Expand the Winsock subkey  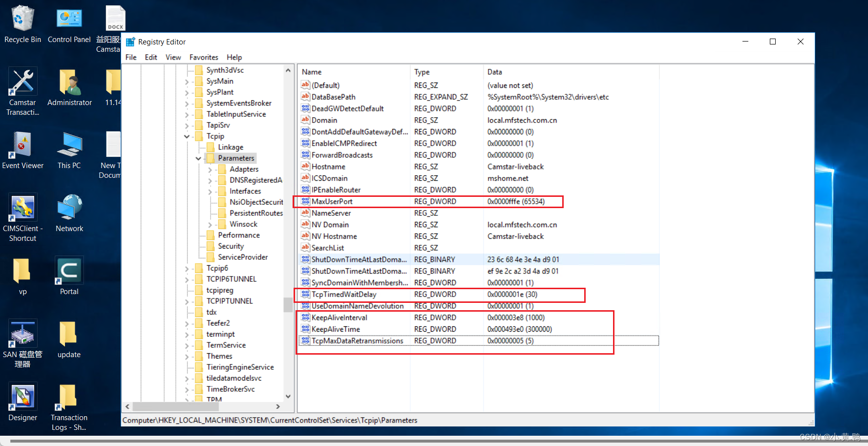pyautogui.click(x=210, y=224)
